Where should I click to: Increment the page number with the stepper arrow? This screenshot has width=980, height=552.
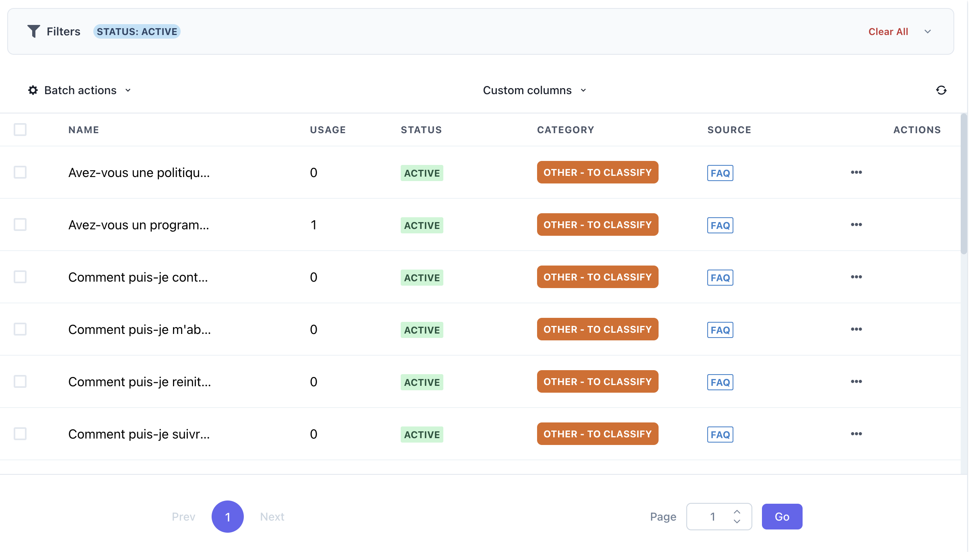click(737, 511)
